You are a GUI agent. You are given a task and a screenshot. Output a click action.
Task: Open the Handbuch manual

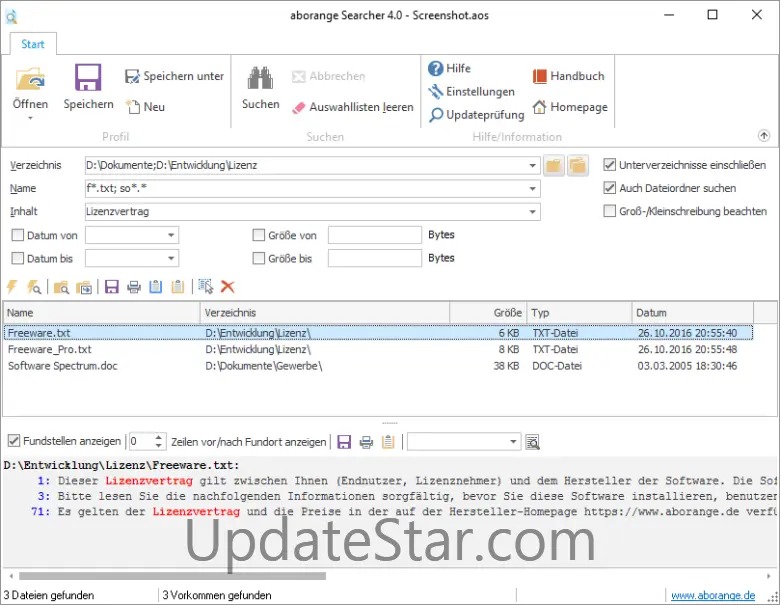pos(569,76)
